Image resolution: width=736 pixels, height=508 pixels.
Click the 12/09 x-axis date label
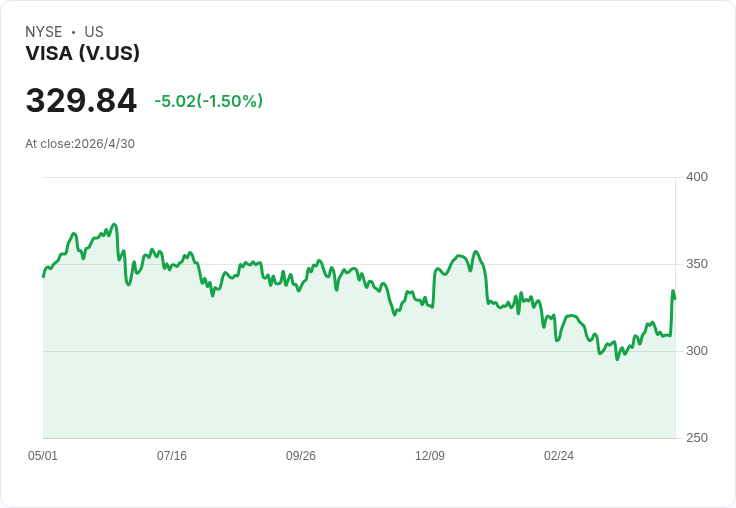tap(430, 456)
